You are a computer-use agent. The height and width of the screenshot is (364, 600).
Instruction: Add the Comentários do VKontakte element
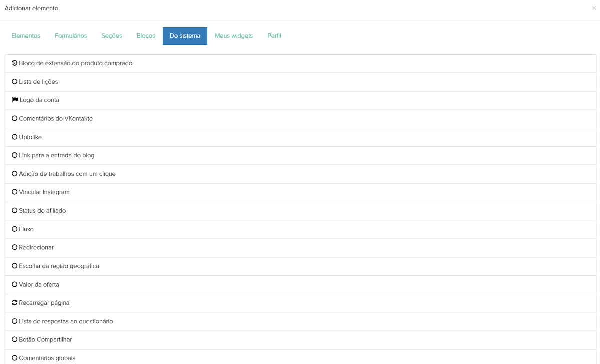56,119
